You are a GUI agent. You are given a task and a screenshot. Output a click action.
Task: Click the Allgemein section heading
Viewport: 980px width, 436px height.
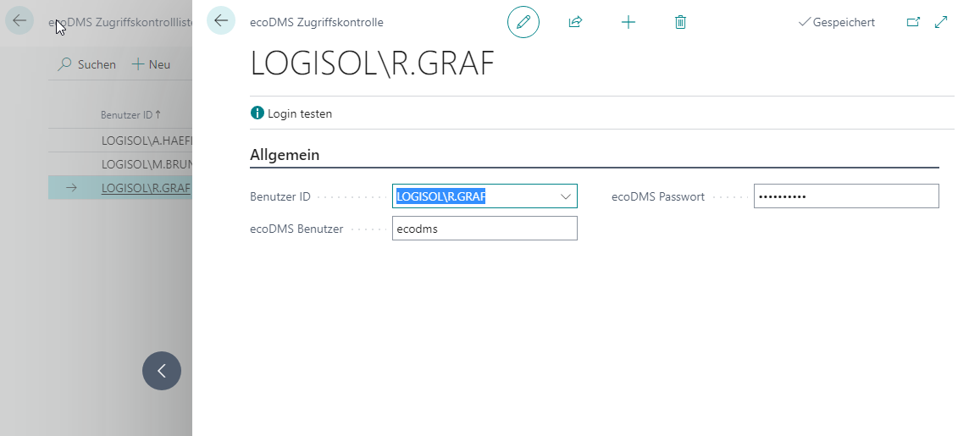[x=285, y=155]
